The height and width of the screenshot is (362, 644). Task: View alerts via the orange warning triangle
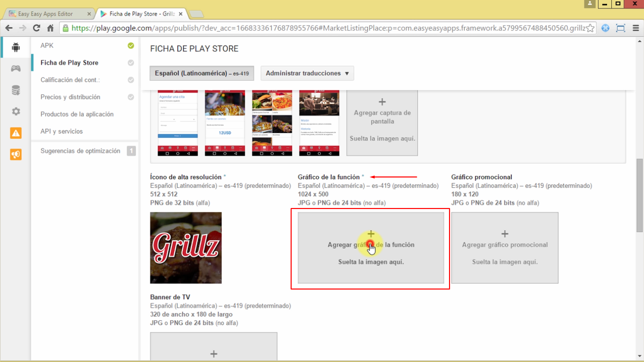[15, 133]
